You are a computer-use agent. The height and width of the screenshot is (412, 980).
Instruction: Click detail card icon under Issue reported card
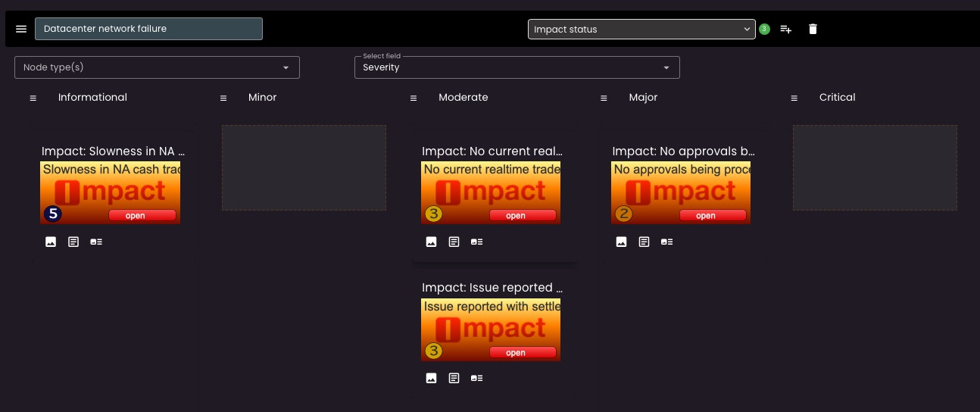[x=476, y=378]
